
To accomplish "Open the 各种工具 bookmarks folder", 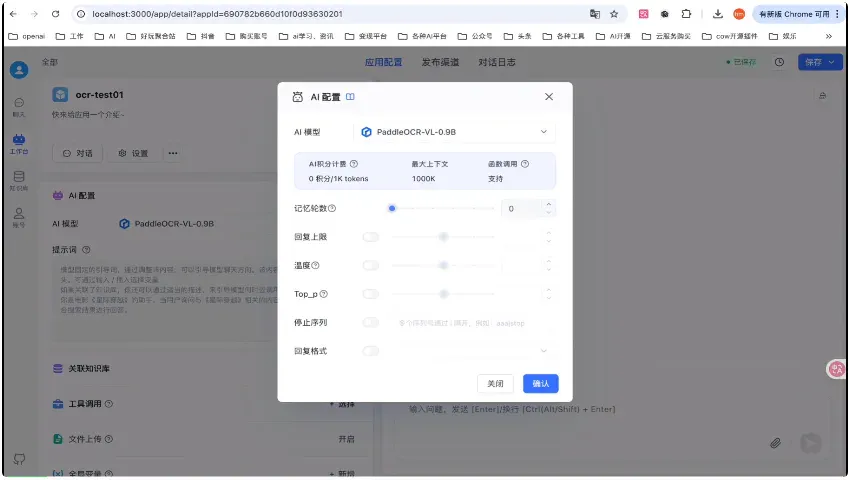I will tap(564, 36).
